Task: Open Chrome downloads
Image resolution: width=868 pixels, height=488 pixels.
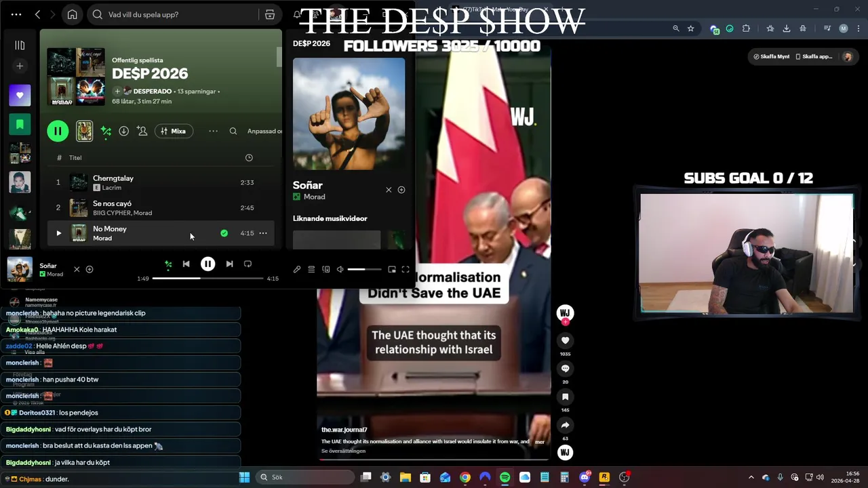Action: [x=787, y=28]
